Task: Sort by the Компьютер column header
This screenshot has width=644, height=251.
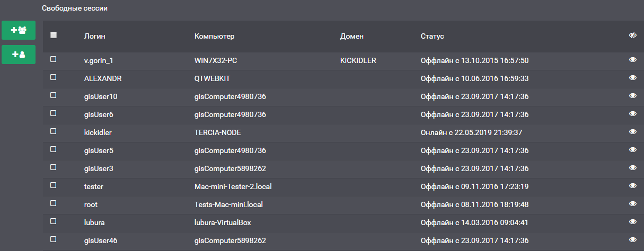Action: click(214, 36)
